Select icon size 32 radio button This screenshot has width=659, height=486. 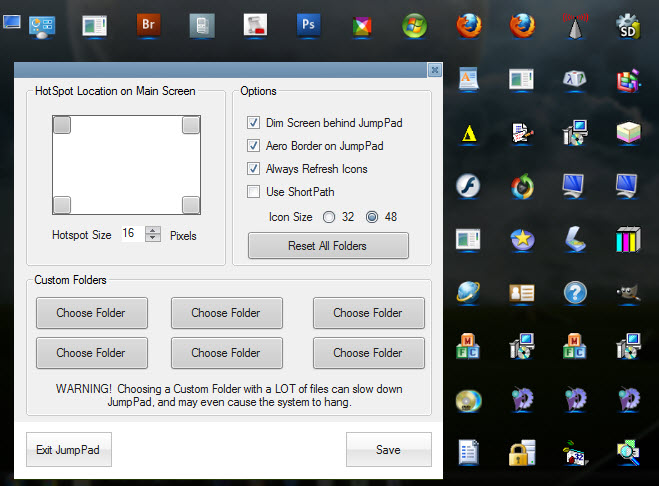[329, 217]
